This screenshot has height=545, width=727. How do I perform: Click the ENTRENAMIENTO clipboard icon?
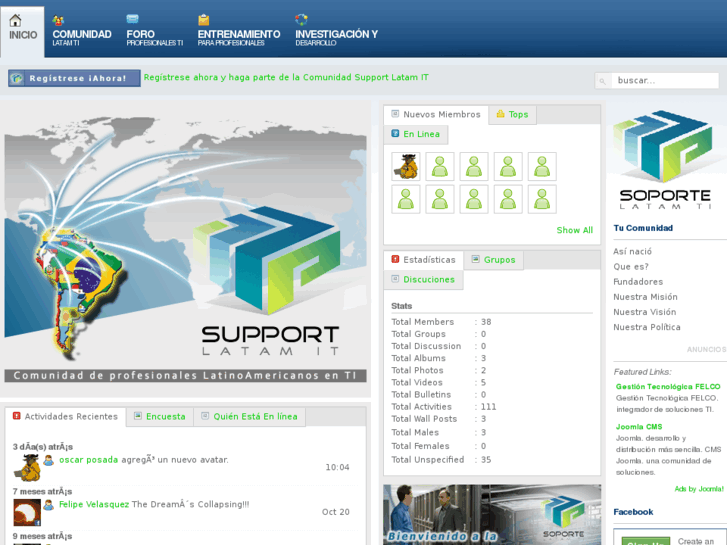(204, 20)
